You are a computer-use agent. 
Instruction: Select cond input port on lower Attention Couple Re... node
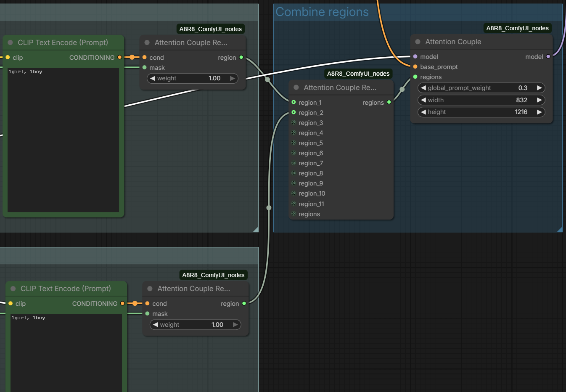147,303
